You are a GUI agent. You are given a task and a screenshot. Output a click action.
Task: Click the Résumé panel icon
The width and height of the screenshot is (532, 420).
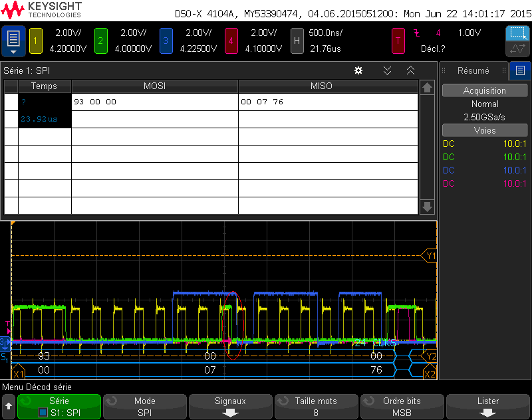tap(519, 70)
